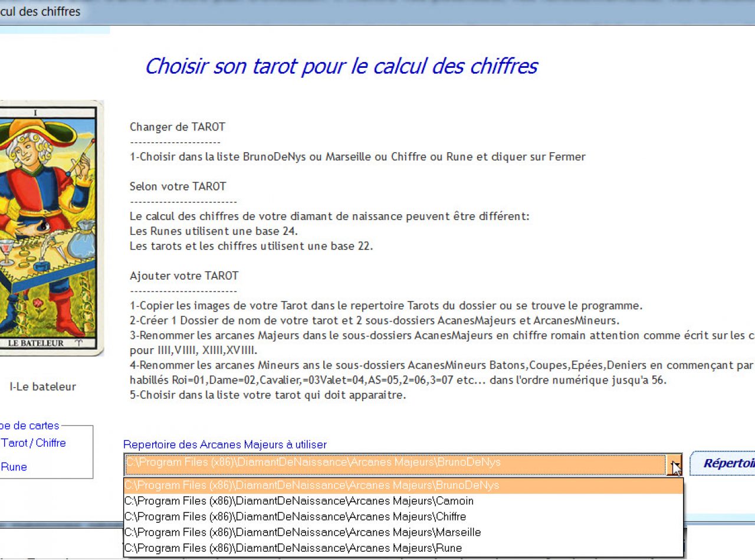Click the 'Selon votre TAROT' section title

(x=178, y=186)
